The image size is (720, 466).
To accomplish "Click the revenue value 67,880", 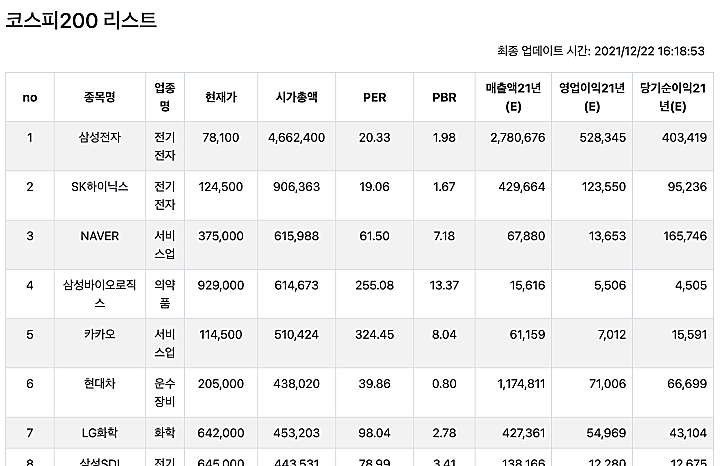I will (x=526, y=236).
